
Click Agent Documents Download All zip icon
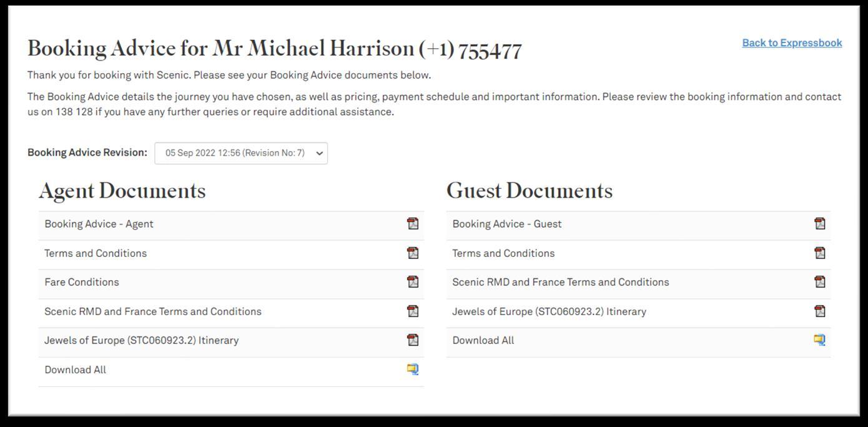tap(413, 369)
